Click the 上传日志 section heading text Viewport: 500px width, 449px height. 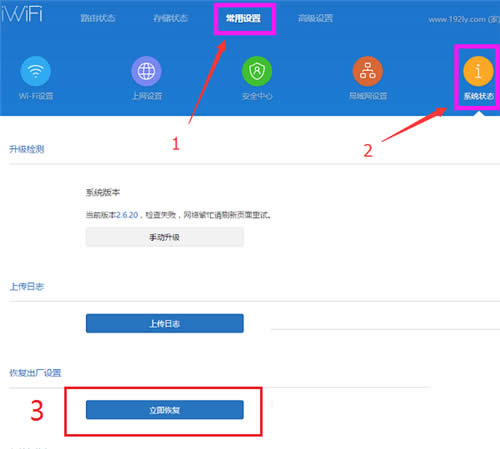(x=27, y=286)
